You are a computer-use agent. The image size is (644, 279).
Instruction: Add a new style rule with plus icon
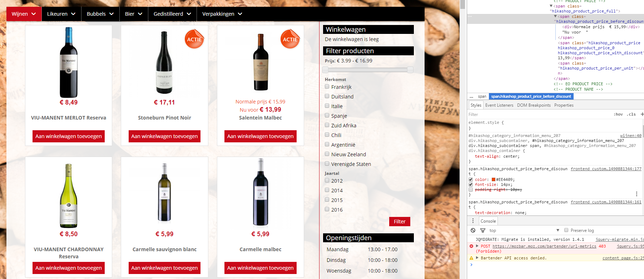642,114
